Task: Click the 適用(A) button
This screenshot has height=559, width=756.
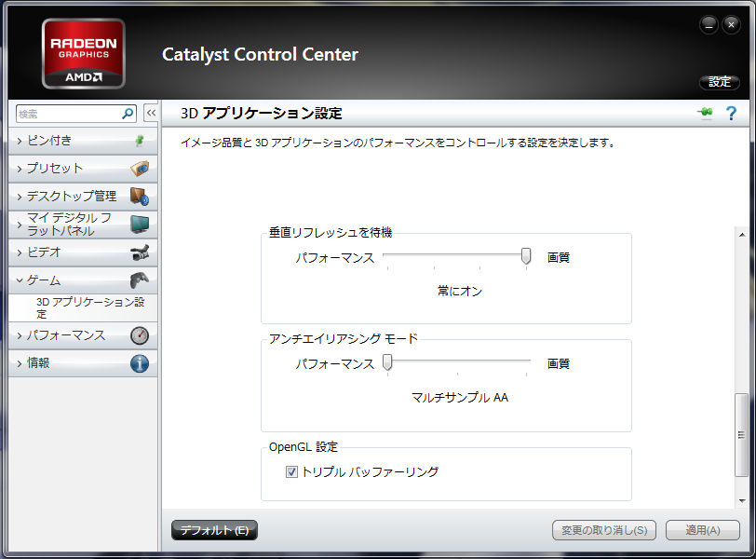Action: (x=703, y=530)
